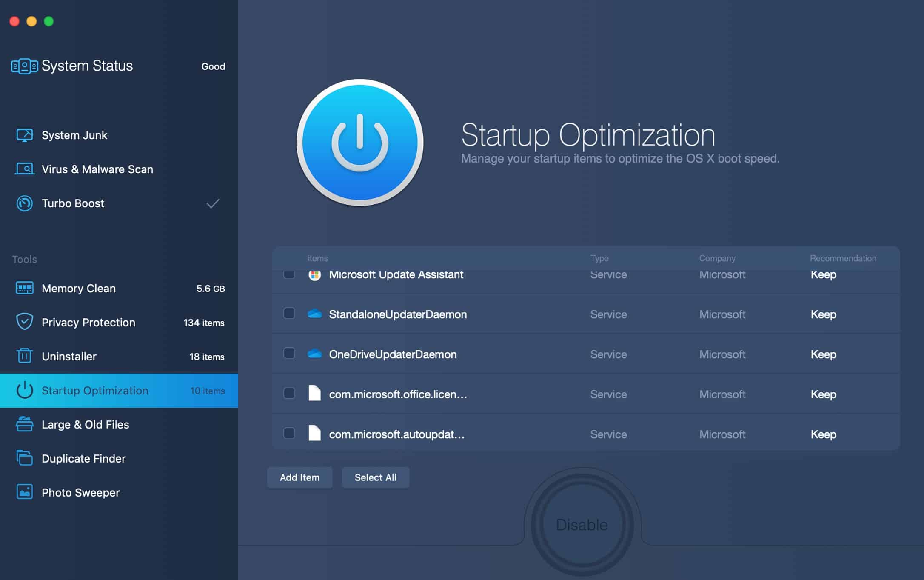Click the Memory Clean icon
Image resolution: width=924 pixels, height=580 pixels.
(x=25, y=288)
